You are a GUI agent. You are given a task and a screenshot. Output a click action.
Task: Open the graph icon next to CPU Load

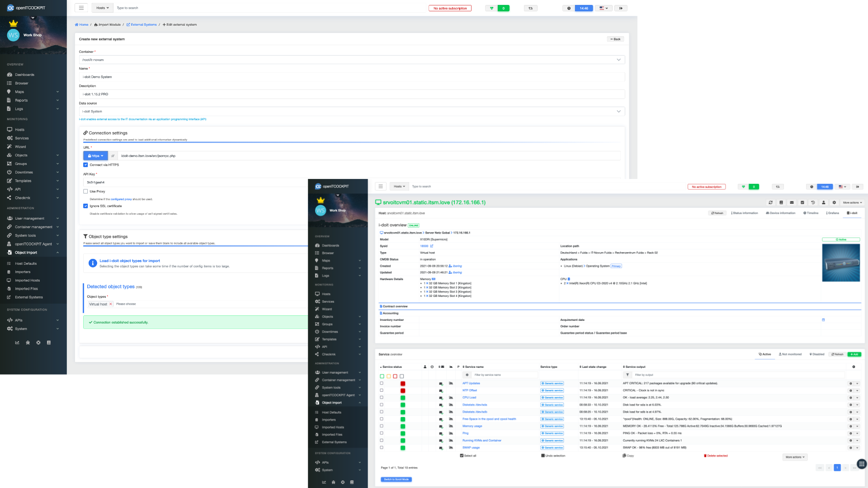451,397
